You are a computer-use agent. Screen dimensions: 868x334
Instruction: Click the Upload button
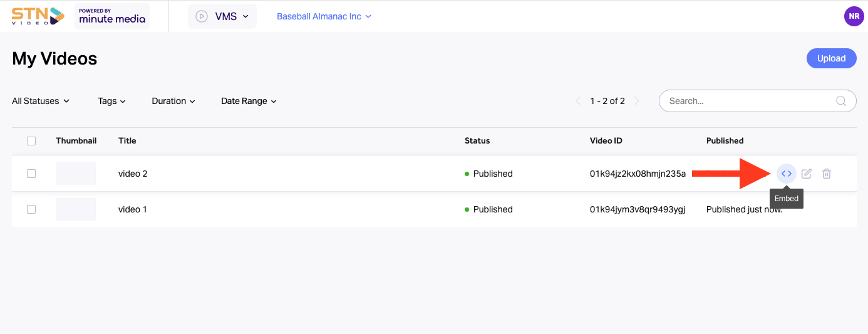point(832,58)
